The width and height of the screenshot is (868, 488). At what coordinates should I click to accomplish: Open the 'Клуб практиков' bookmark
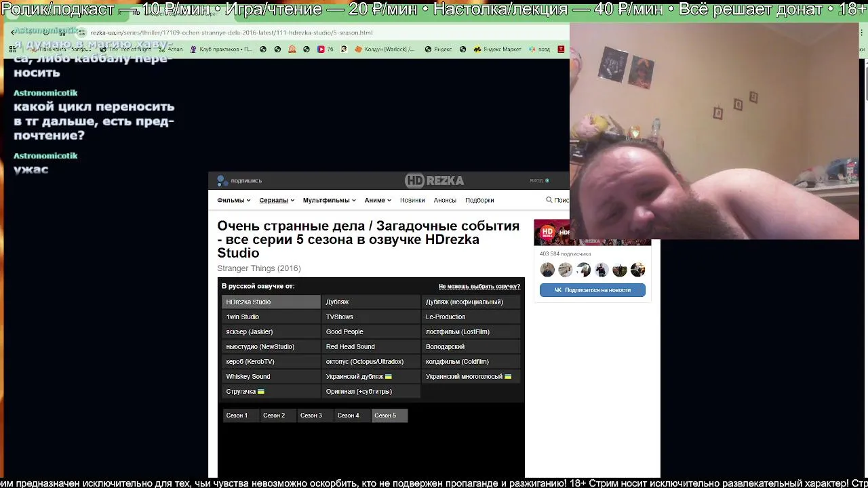pyautogui.click(x=221, y=49)
